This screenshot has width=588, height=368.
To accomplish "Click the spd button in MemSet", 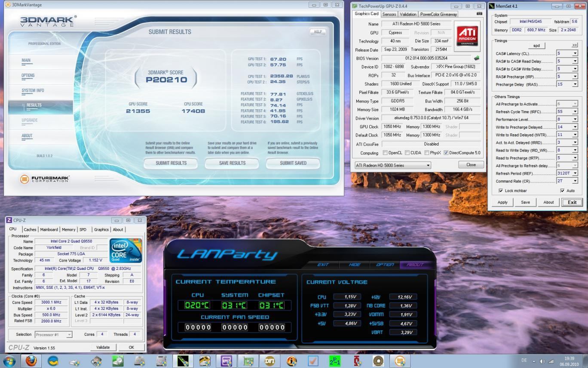I will tap(536, 45).
